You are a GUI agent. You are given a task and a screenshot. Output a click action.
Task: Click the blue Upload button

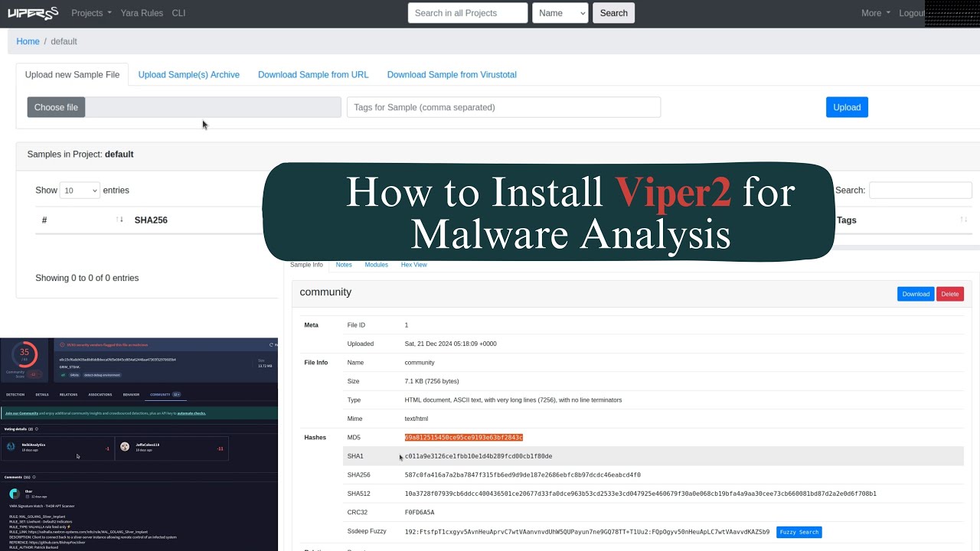pos(847,107)
